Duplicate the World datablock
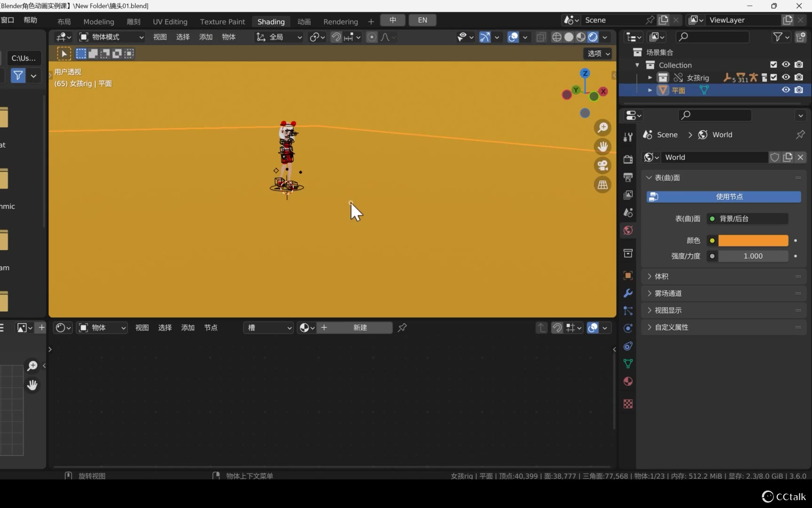The image size is (812, 508). pos(788,157)
